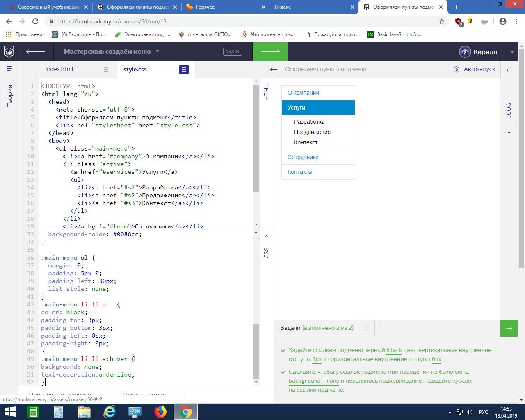Viewport: 525px width, 420px height.
Task: Go to next task with green arrow
Action: [270, 51]
